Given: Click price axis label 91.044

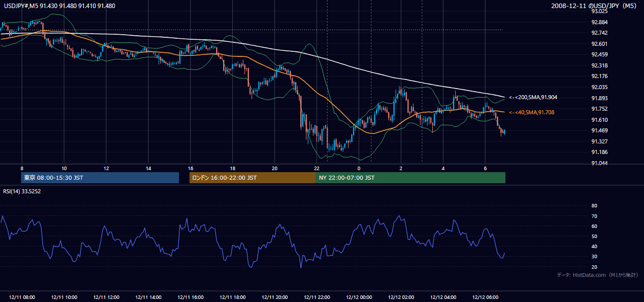Looking at the screenshot, I should pos(599,163).
